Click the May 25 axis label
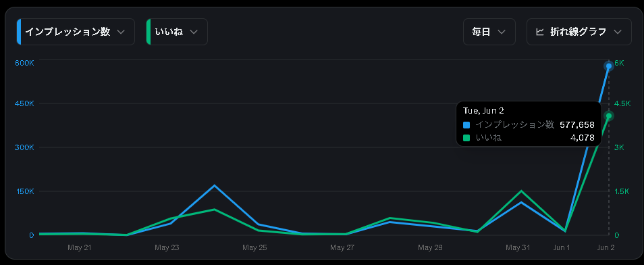 (254, 247)
